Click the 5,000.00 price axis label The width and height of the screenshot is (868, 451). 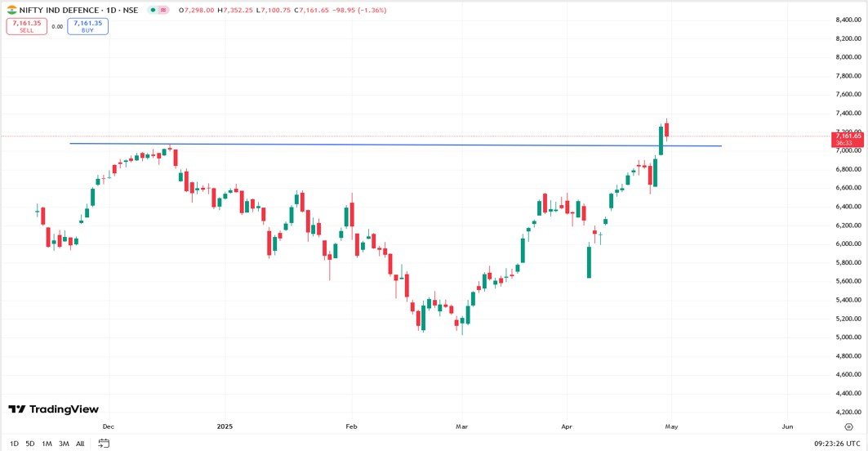point(848,337)
